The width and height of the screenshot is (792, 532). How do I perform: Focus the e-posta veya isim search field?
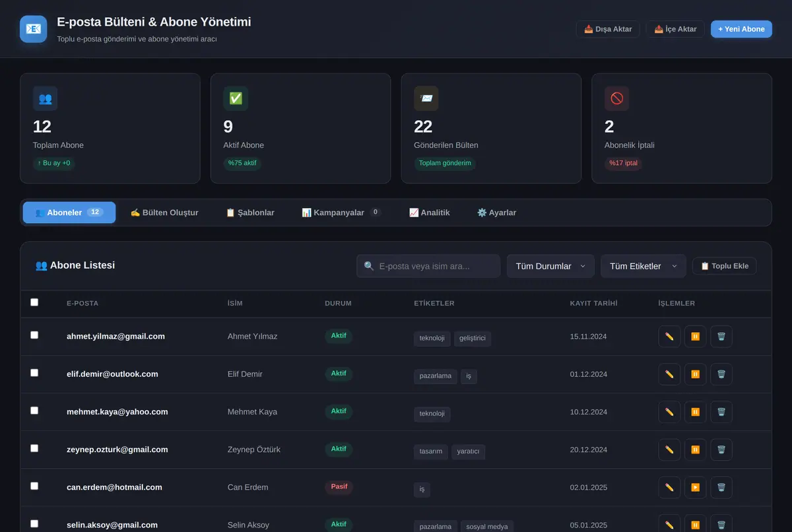(x=428, y=266)
